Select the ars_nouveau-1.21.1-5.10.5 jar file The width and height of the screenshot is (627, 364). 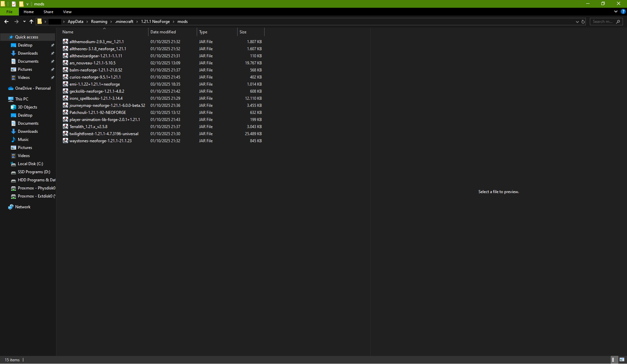click(x=92, y=63)
